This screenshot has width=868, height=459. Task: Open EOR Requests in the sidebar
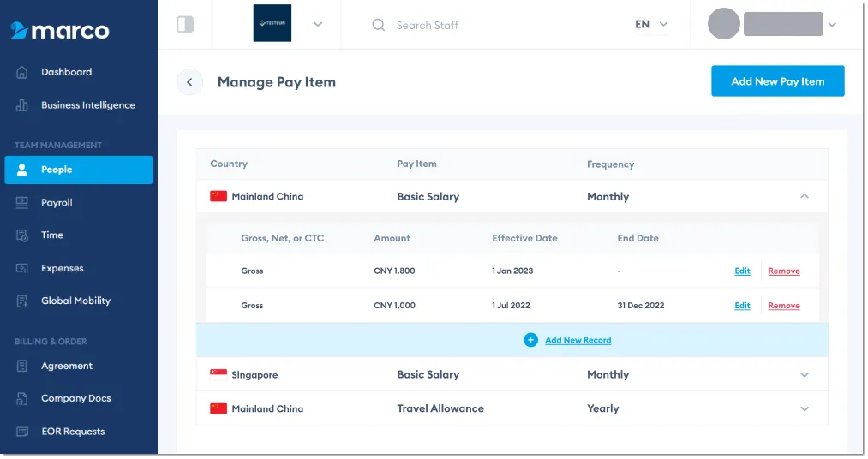click(x=73, y=432)
